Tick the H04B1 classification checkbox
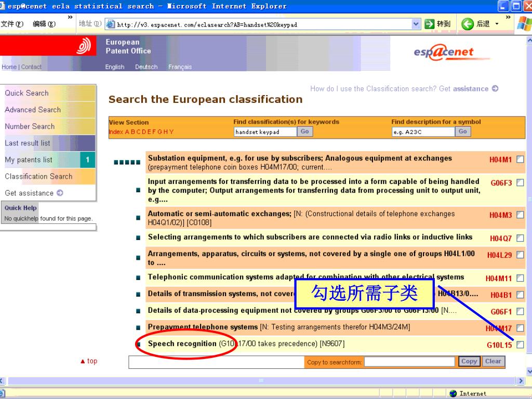This screenshot has width=532, height=399. [x=520, y=295]
